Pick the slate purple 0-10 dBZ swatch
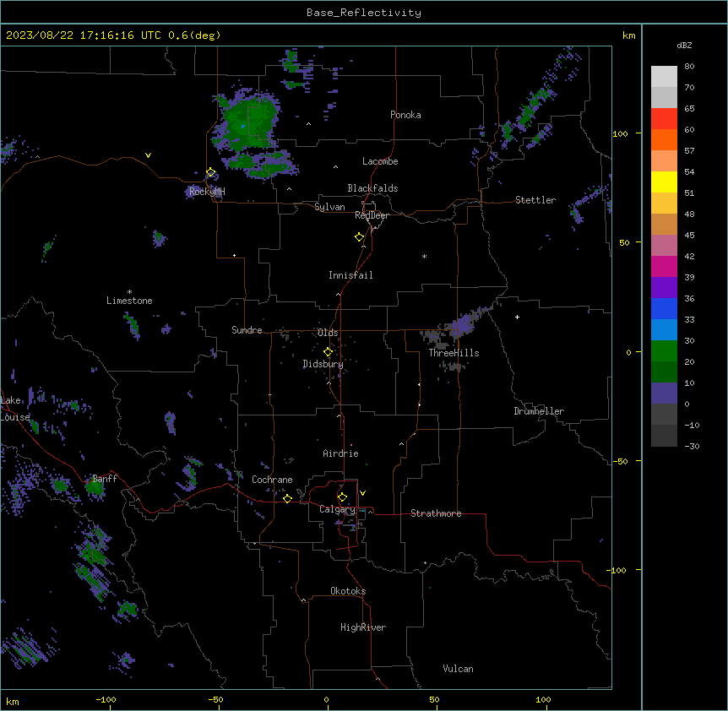 (x=664, y=393)
